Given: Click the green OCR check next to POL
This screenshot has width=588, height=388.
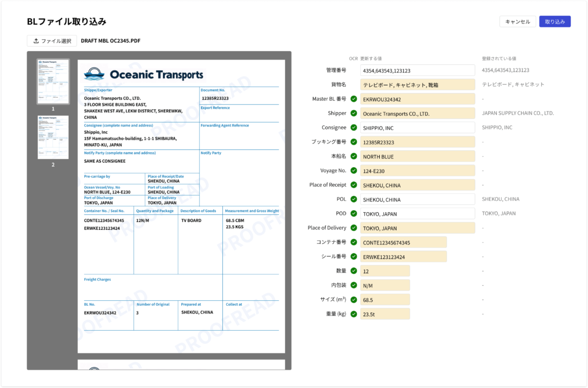Looking at the screenshot, I should [x=353, y=199].
